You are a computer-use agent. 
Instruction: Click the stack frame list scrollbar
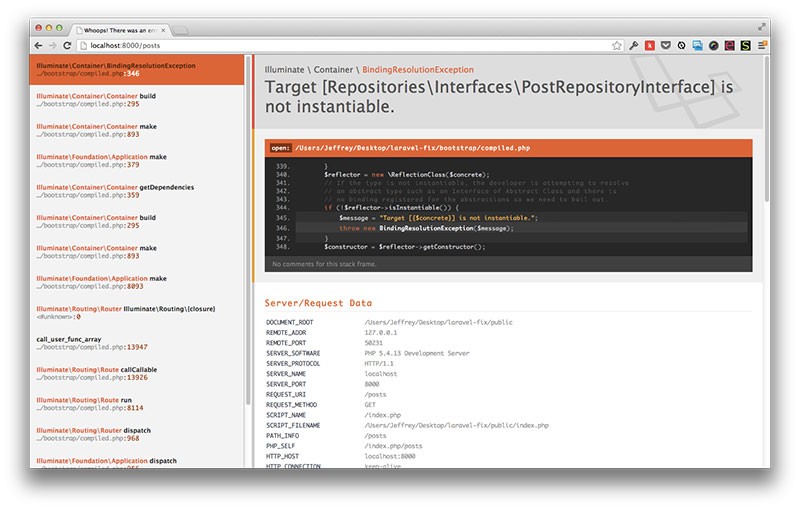248,230
